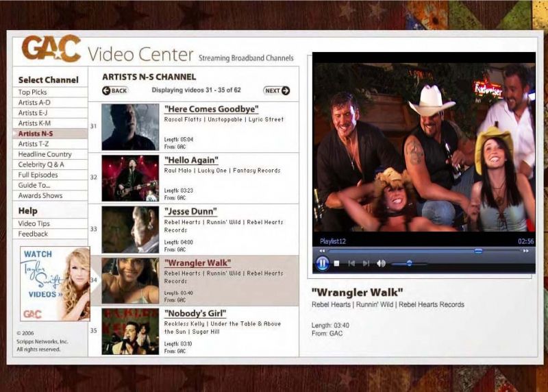The width and height of the screenshot is (548, 392).
Task: Click the rewind arrows on seek bar
Action: [x=323, y=251]
